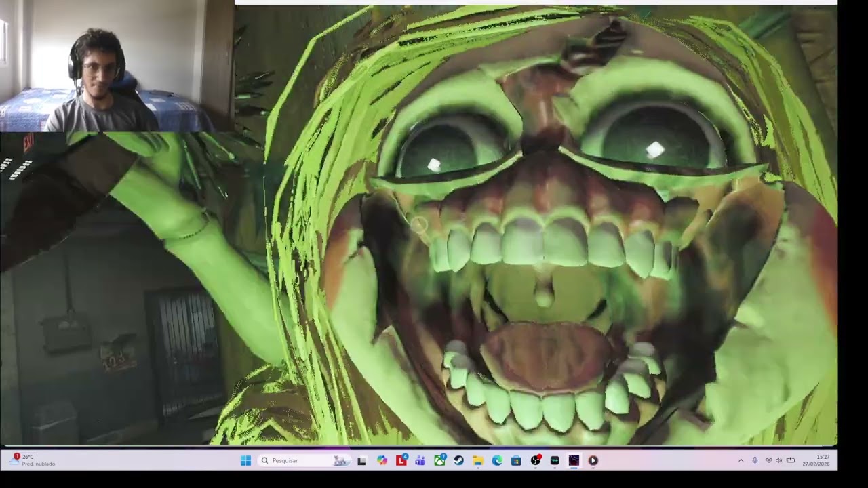This screenshot has width=868, height=488.
Task: Open the round play-button app on taskbar
Action: coord(593,460)
